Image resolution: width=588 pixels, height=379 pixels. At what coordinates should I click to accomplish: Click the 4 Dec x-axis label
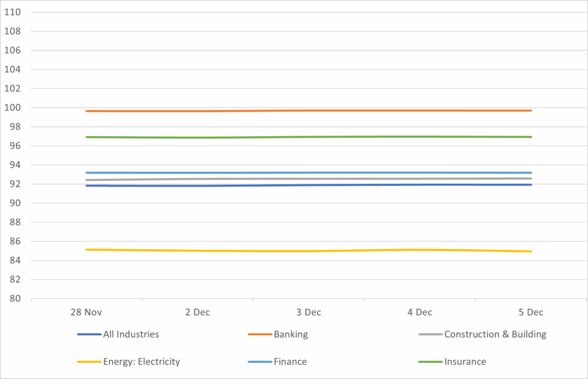[420, 312]
